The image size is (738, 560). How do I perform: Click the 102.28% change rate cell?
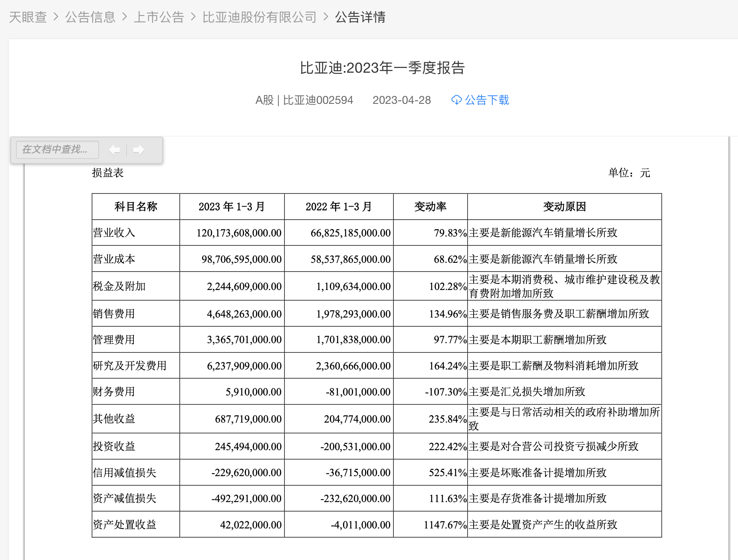click(x=448, y=286)
